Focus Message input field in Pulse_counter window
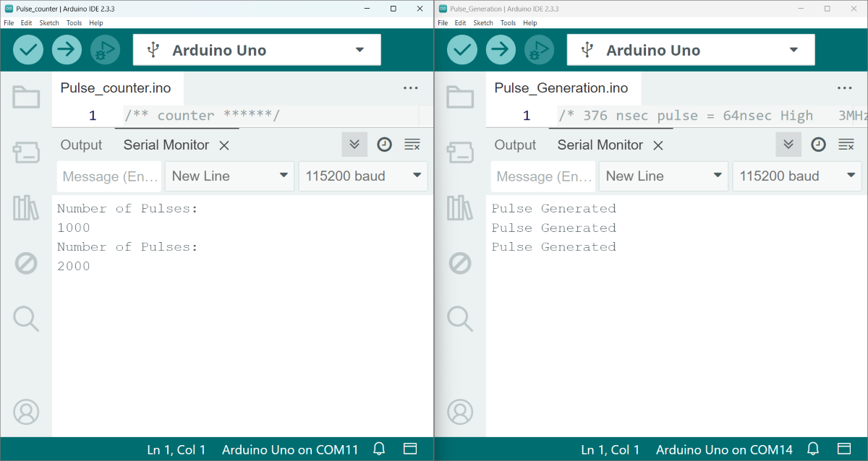This screenshot has height=461, width=868. coord(109,176)
